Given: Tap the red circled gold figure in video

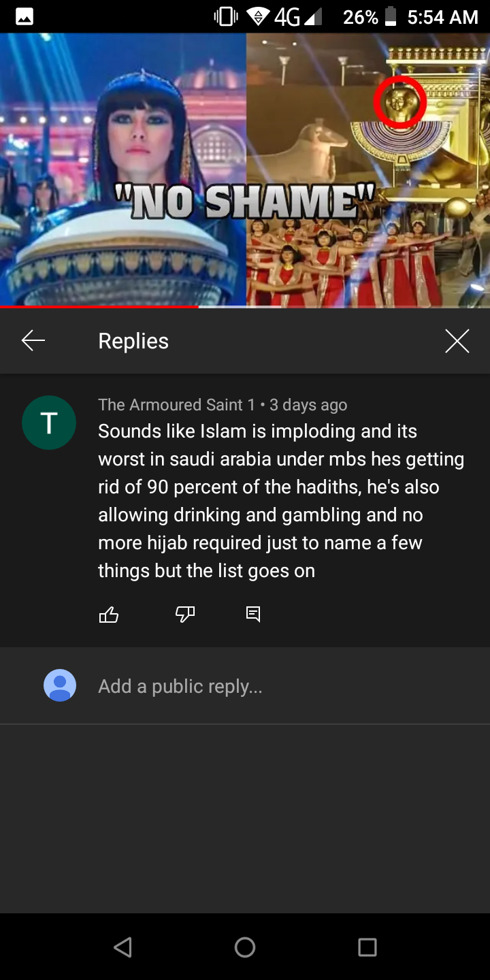Looking at the screenshot, I should pos(400,102).
